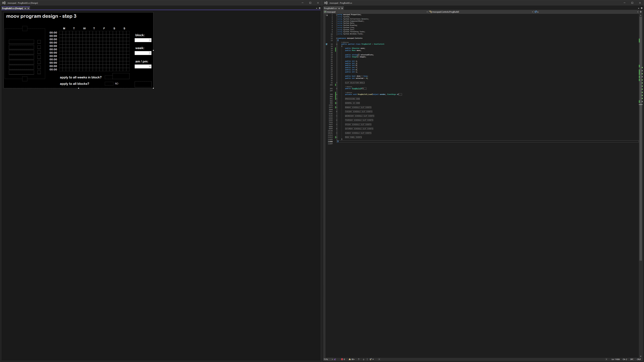Open the moovpad project scope dropdown
Image resolution: width=644 pixels, height=362 pixels.
(376, 12)
